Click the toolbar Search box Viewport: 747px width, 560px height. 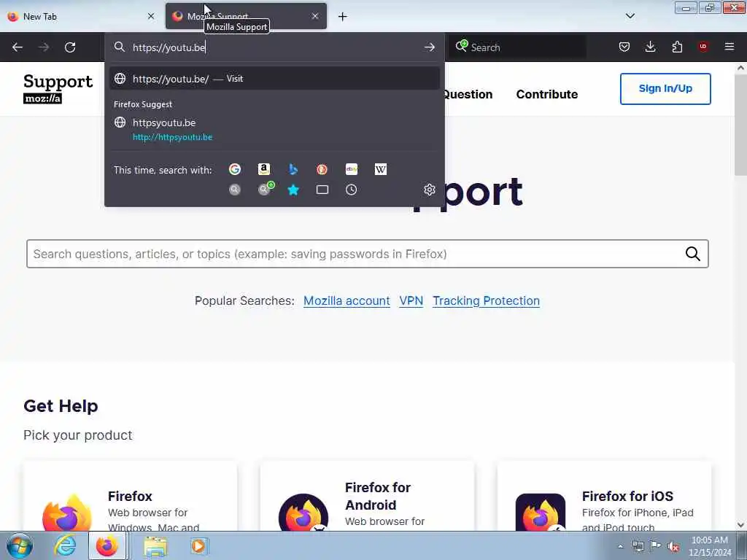pyautogui.click(x=518, y=47)
